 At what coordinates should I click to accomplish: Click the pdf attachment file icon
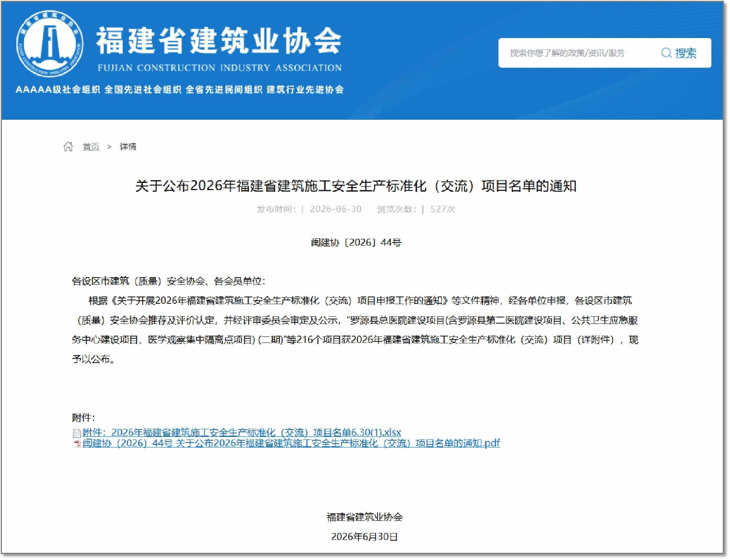coord(77,444)
